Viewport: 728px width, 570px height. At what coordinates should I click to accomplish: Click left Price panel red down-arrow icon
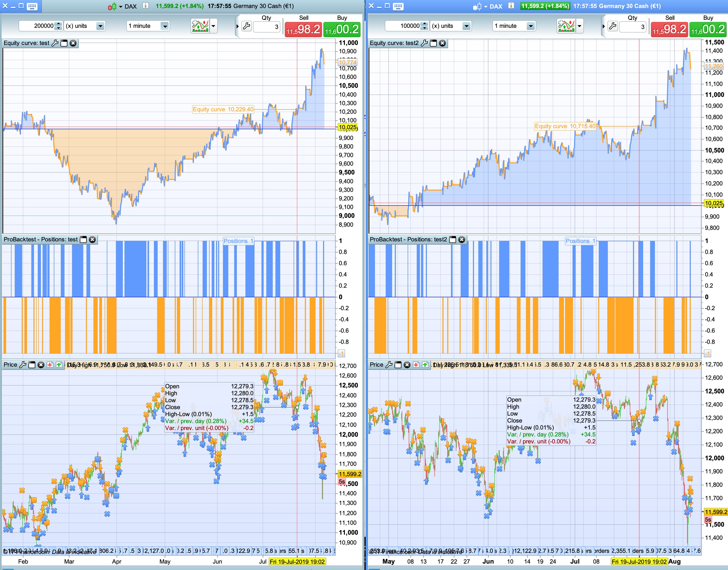pyautogui.click(x=50, y=365)
